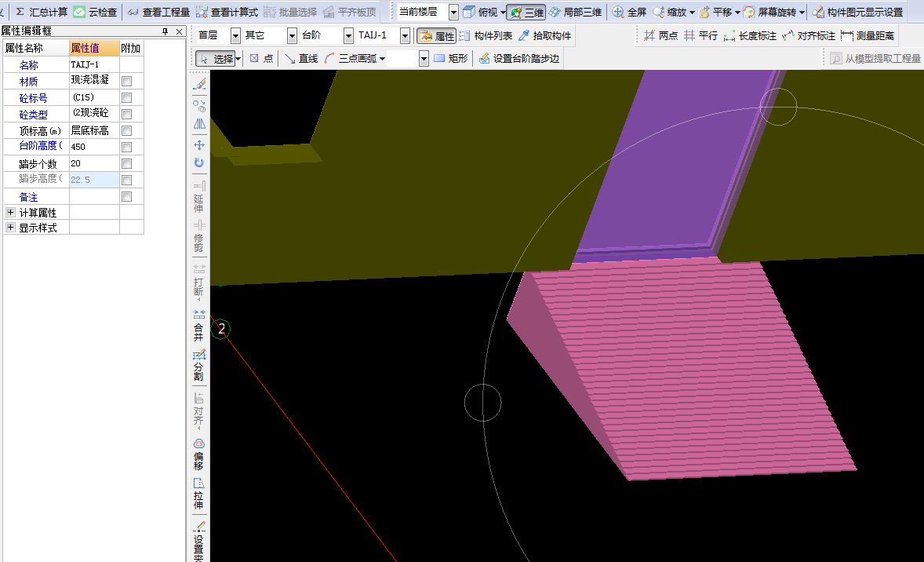924x562 pixels.
Task: Select 测量距离 measure distance tool
Action: (x=868, y=36)
